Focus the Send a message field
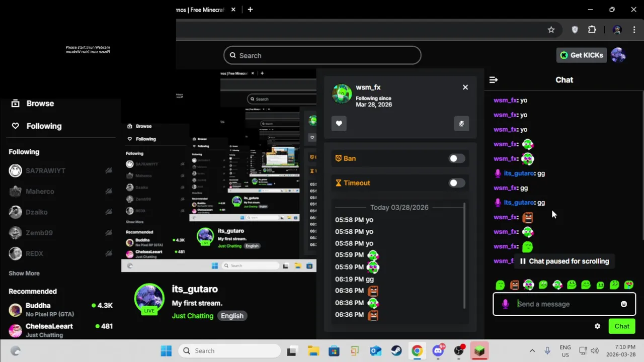 (565, 304)
